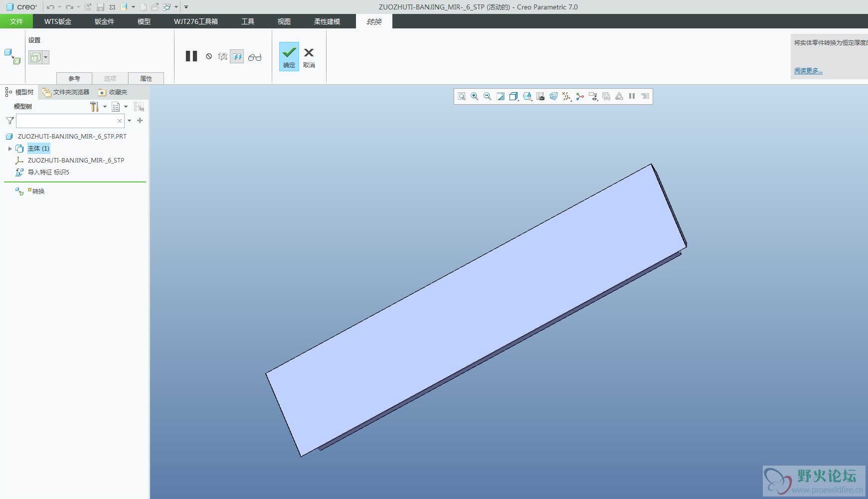Click the switch windows icon
The image size is (868, 499).
[x=167, y=7]
